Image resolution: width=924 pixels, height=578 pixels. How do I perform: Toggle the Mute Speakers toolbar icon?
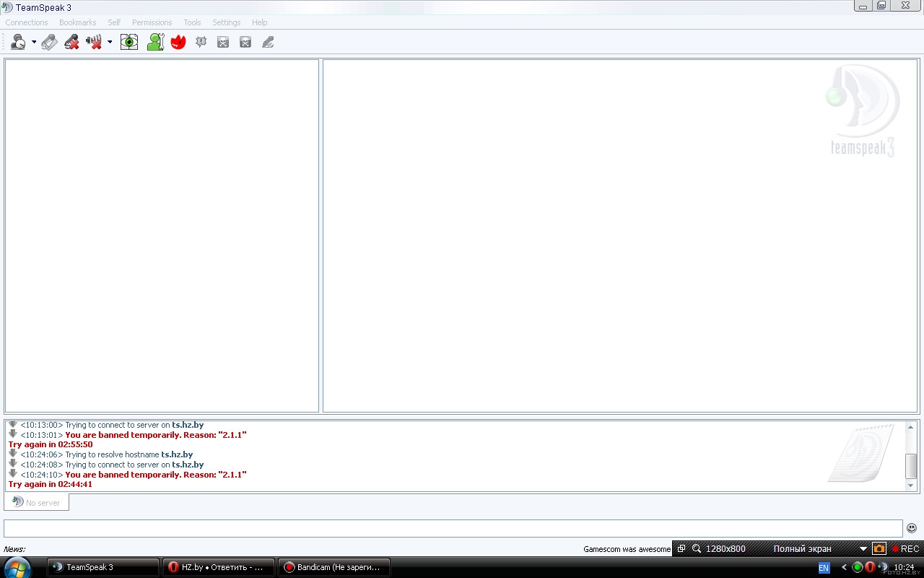[94, 43]
